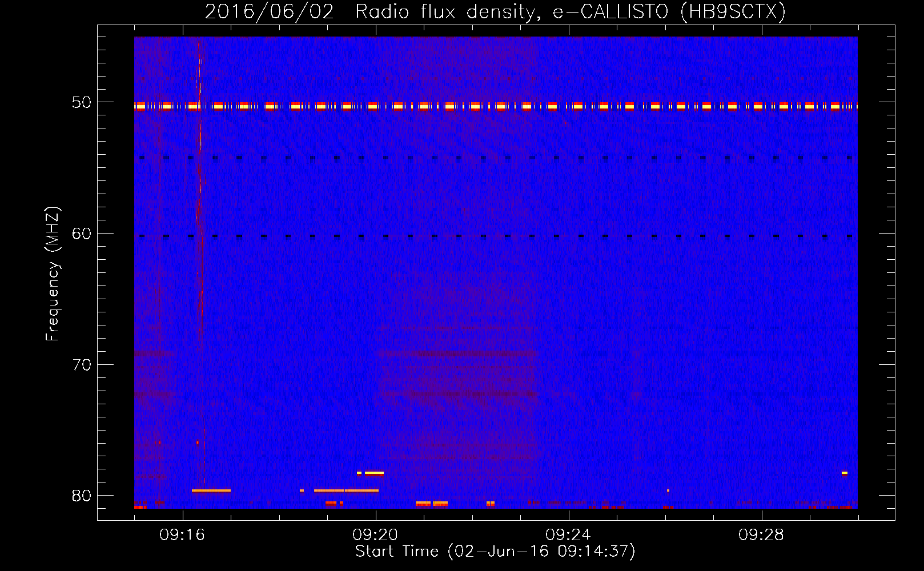Viewport: 924px width, 571px height.
Task: Click the 'Start Time (02-Jun-16 09:14:37)' label
Action: pyautogui.click(x=495, y=552)
